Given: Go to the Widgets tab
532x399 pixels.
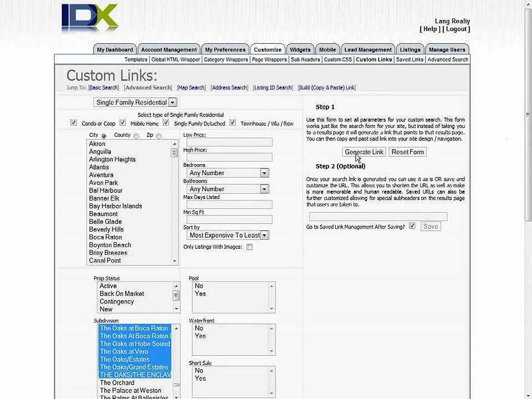Looking at the screenshot, I should [x=300, y=49].
